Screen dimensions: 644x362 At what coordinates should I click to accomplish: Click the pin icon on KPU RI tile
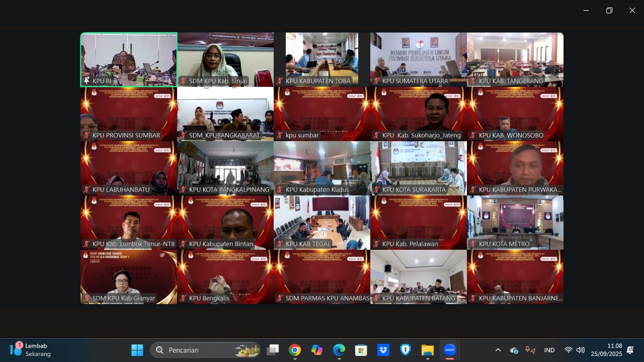[x=87, y=81]
